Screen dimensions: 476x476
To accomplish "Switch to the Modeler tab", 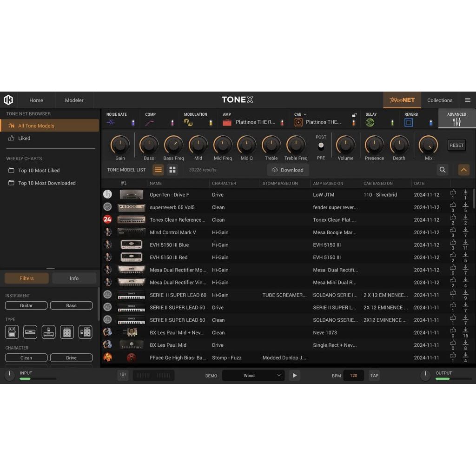I will click(x=74, y=100).
